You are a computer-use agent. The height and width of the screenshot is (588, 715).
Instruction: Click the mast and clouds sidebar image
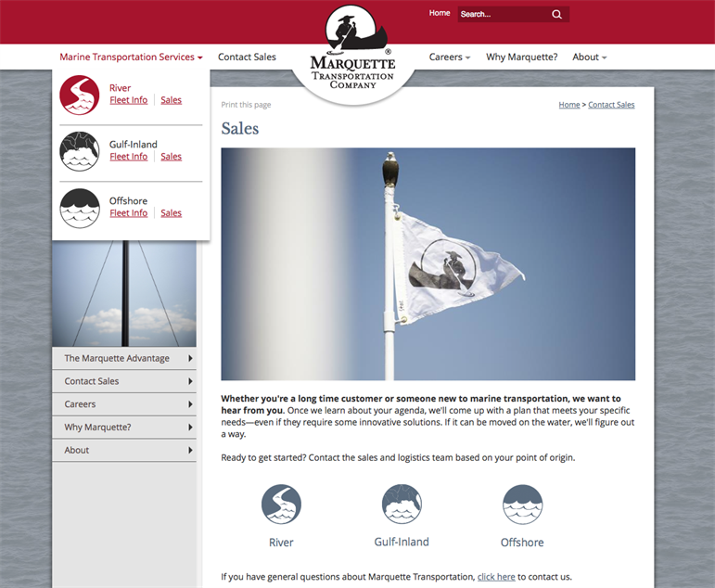(x=124, y=294)
